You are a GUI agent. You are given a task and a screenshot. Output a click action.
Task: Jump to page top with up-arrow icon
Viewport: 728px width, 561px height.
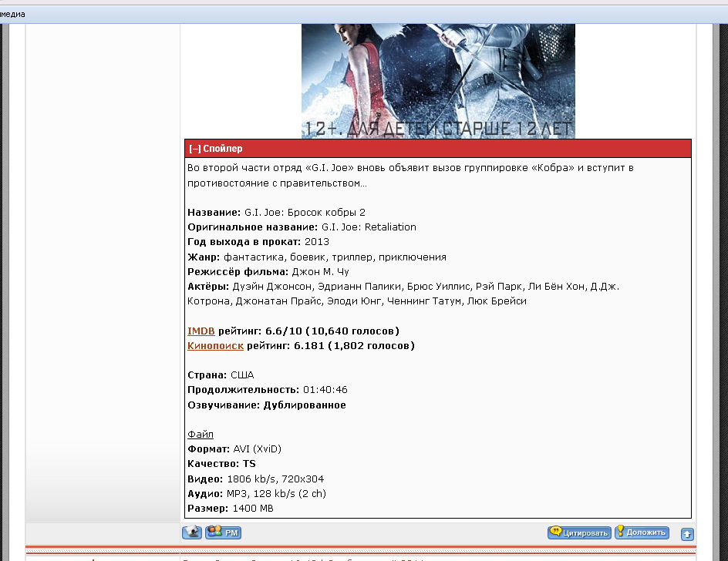(687, 534)
